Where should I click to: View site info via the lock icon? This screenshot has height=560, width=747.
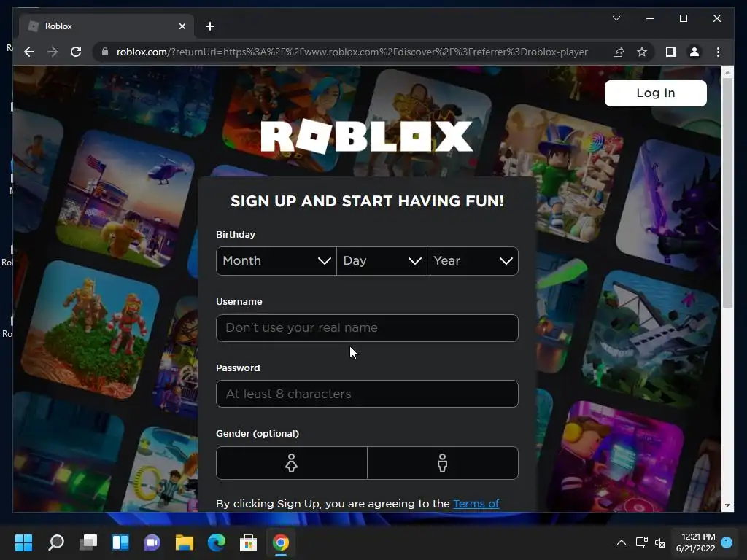pos(105,52)
